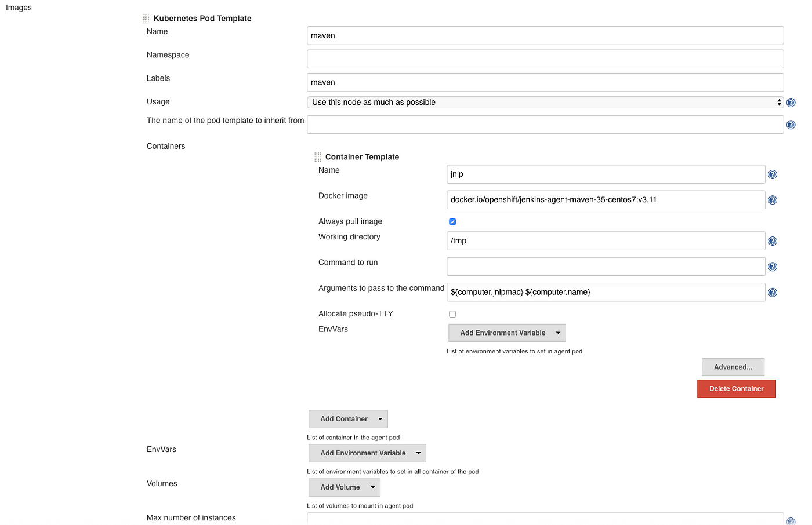Click help icon beside Command to run
Screen dimensions: 812x525
(772, 267)
